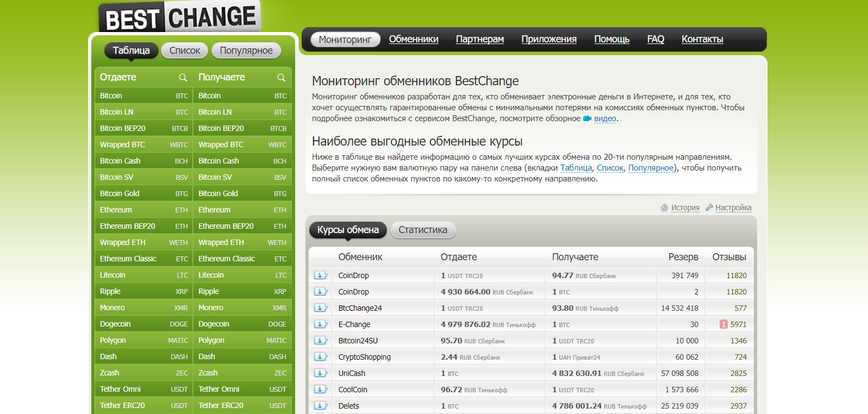Select Monero XMR in the Получаете column

click(242, 308)
